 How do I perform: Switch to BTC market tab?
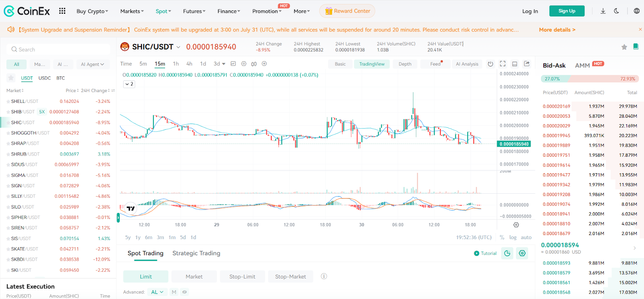click(60, 78)
